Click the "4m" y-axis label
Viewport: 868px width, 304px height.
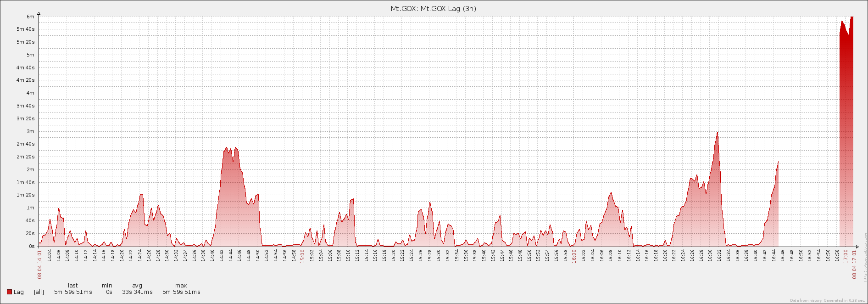(x=30, y=93)
